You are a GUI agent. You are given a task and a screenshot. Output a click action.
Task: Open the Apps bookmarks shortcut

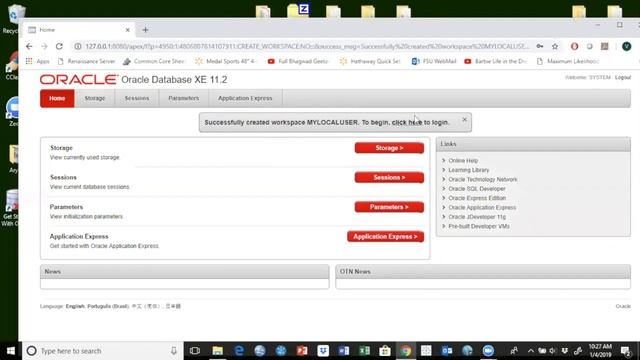click(38, 61)
